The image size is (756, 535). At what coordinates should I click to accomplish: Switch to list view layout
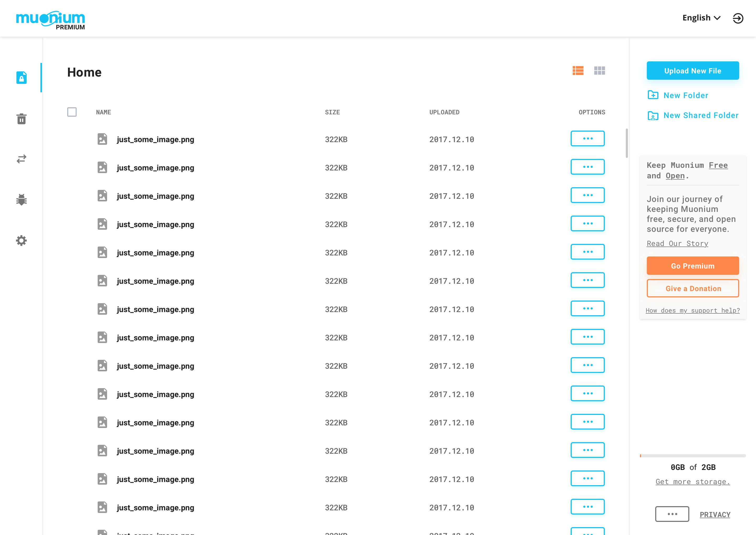(578, 71)
